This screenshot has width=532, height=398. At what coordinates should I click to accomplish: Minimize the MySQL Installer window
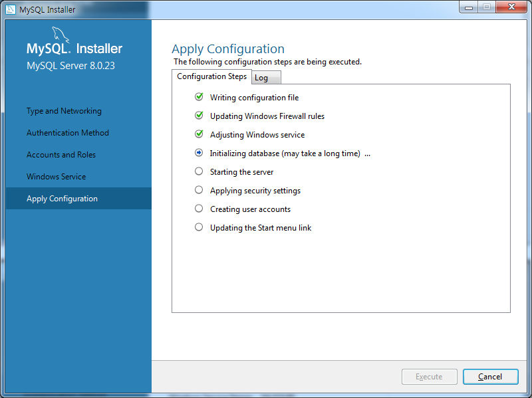pos(469,7)
